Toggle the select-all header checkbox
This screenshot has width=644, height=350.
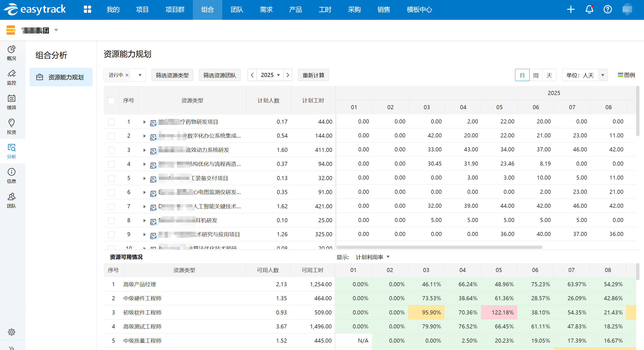(x=111, y=101)
